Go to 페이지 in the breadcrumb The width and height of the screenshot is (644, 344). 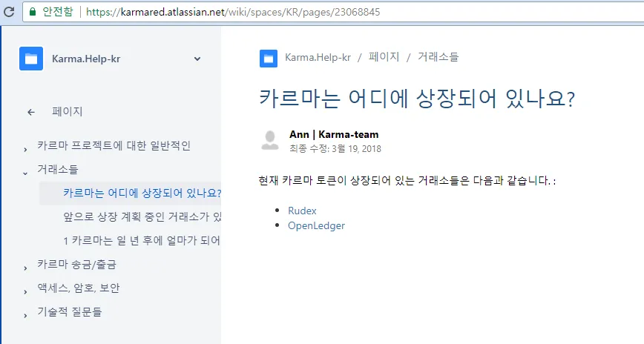384,57
